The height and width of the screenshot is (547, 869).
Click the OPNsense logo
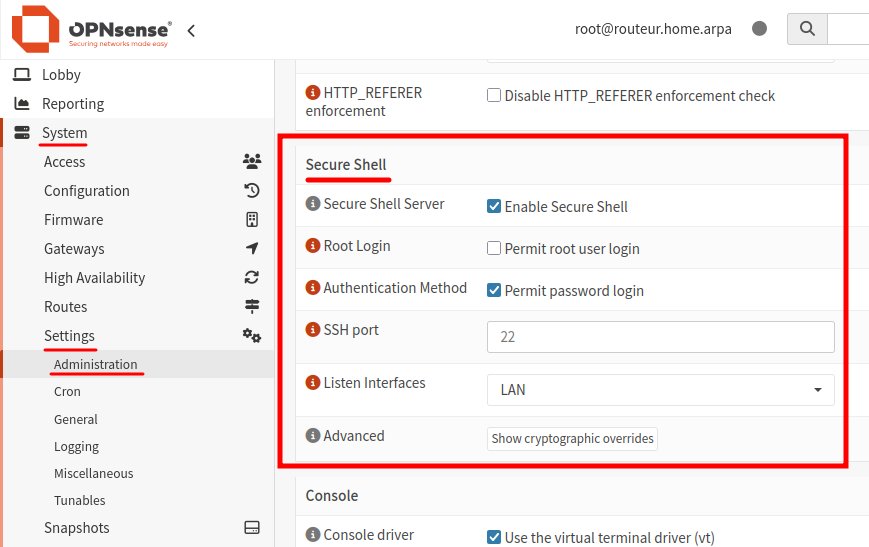click(90, 29)
